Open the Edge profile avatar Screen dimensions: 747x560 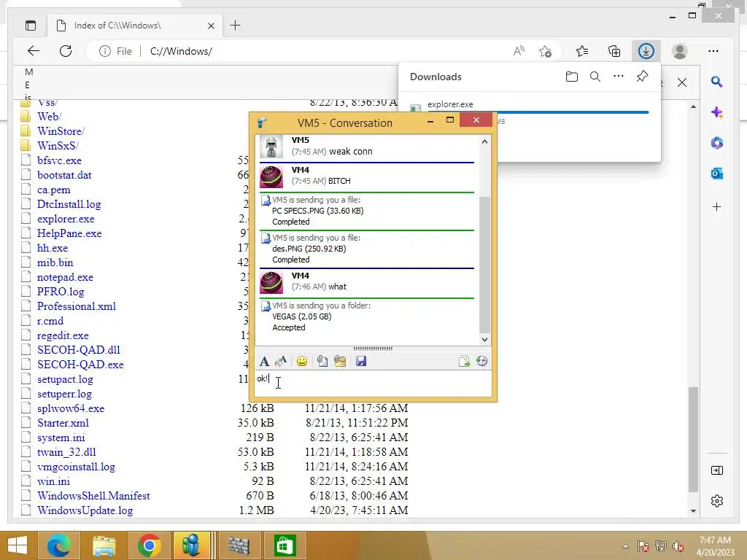click(x=680, y=51)
